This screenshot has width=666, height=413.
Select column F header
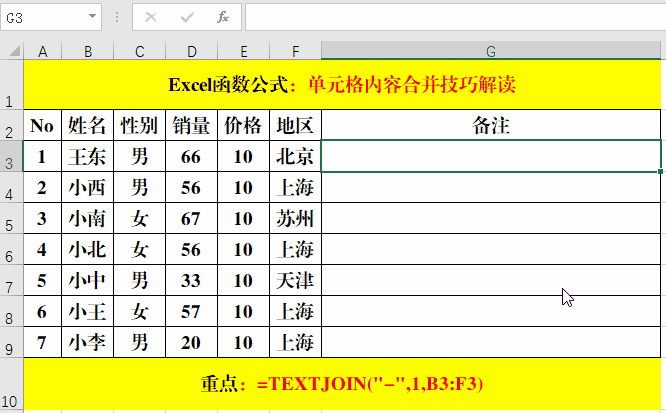coord(295,51)
